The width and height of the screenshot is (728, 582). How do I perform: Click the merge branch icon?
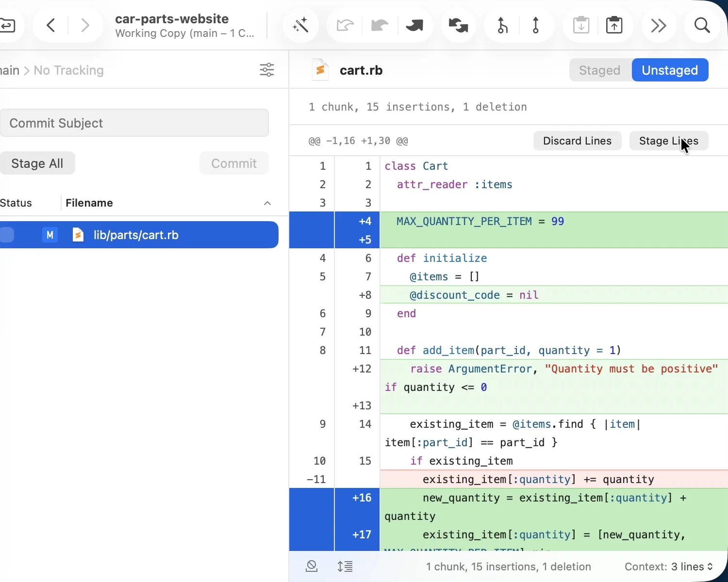(x=502, y=25)
